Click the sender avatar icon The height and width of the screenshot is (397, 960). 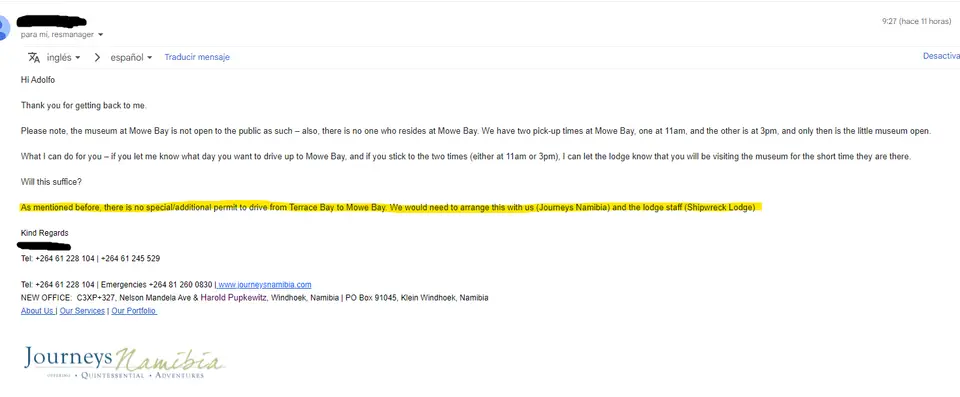point(4,28)
